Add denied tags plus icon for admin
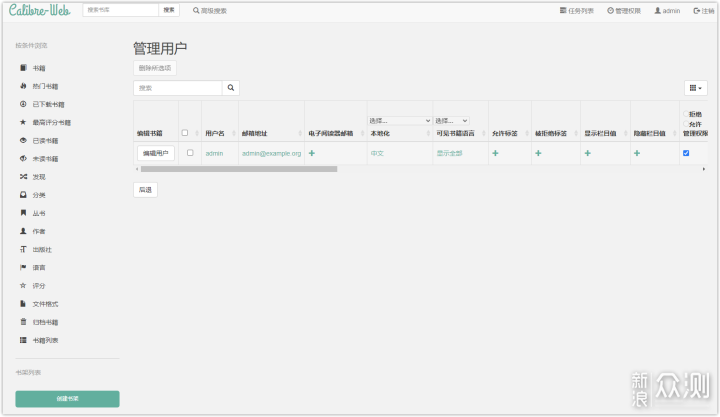Viewport: 720px width, 417px height. (x=538, y=153)
